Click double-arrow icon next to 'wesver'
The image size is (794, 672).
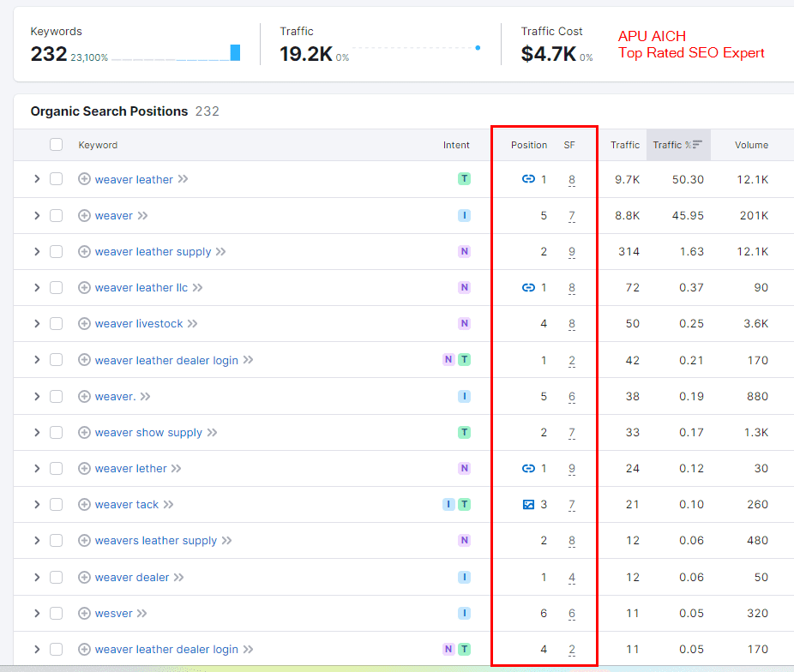(142, 614)
